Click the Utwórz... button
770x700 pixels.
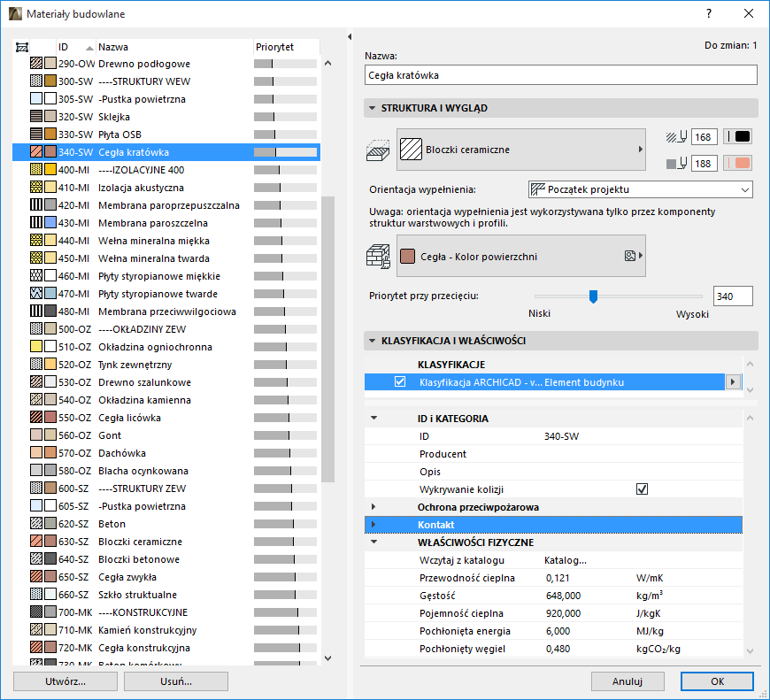[x=65, y=681]
